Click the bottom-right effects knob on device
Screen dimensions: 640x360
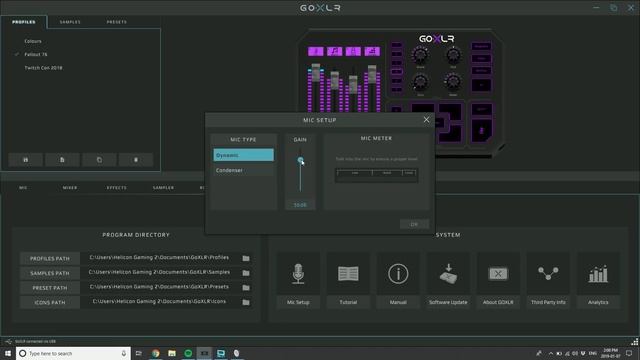(453, 82)
